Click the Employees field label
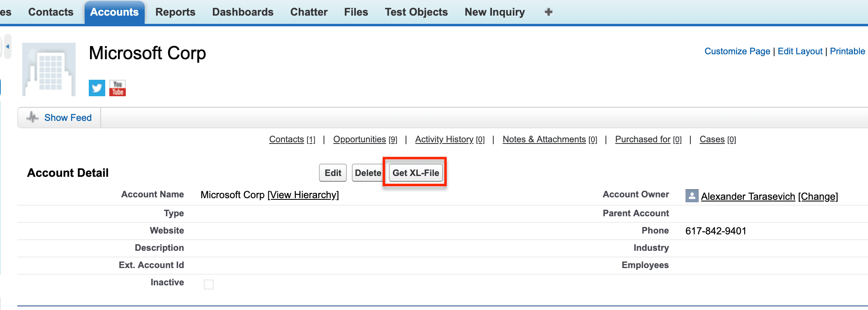The height and width of the screenshot is (310, 868). point(645,265)
